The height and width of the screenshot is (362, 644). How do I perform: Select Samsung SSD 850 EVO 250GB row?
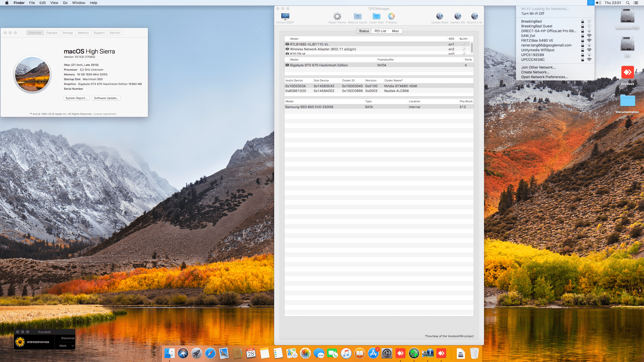379,107
